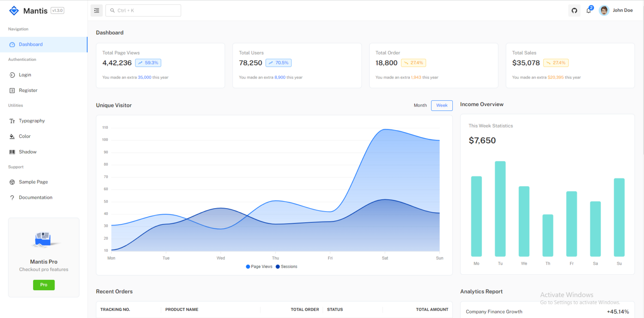Click the 35,000 link in Total Page Views card
Screen dimensions: 644x318
145,77
